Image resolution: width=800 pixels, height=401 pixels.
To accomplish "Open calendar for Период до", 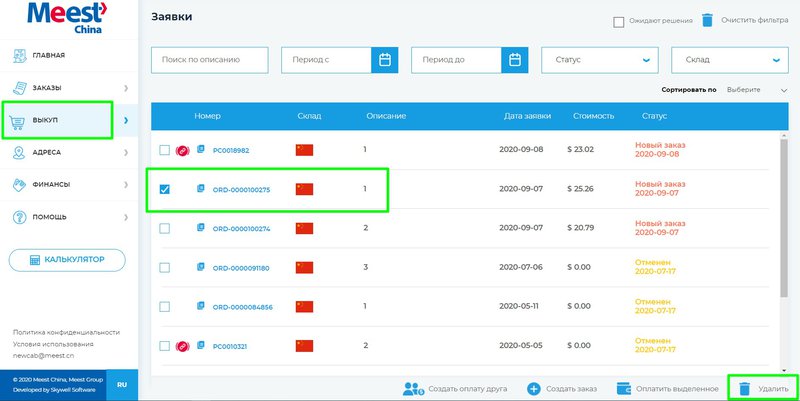I will (x=515, y=60).
